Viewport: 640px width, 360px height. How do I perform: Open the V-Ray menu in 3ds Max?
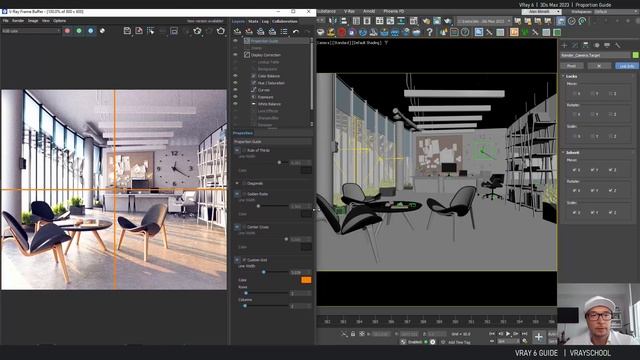point(349,11)
